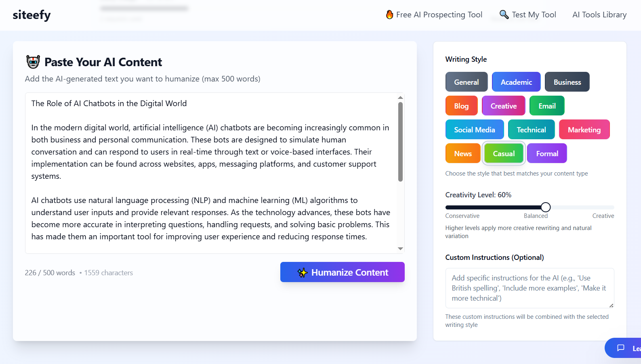Select the Casual writing style
Screen dimensions: 641x364
[504, 153]
